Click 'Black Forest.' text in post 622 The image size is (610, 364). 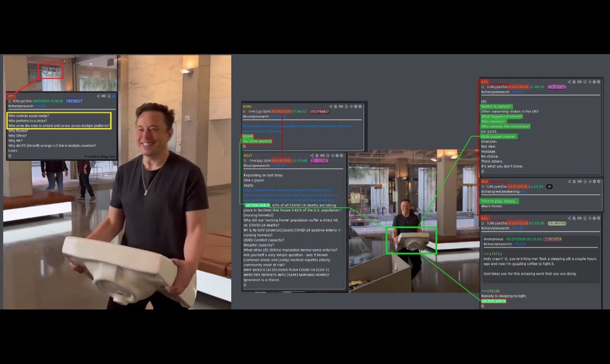492,206
